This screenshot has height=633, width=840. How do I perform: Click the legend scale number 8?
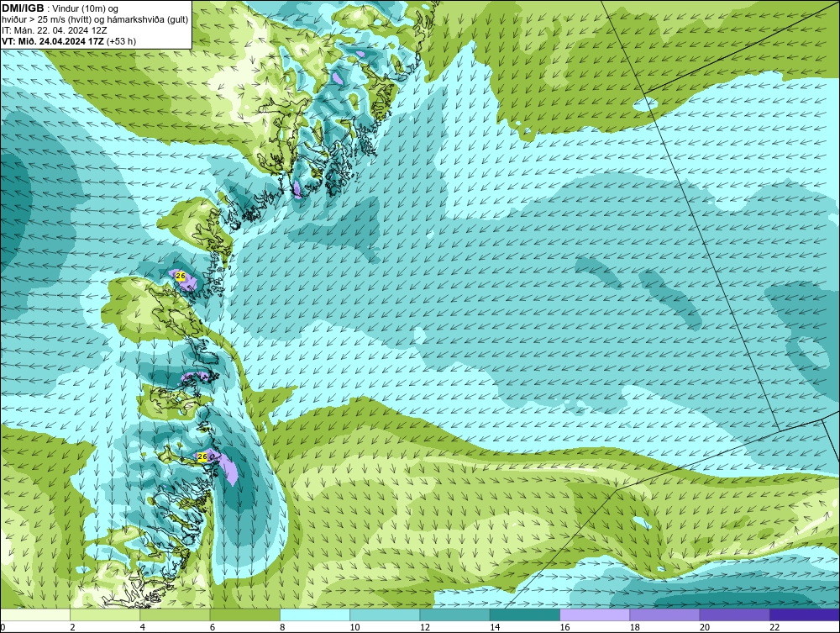(282, 627)
